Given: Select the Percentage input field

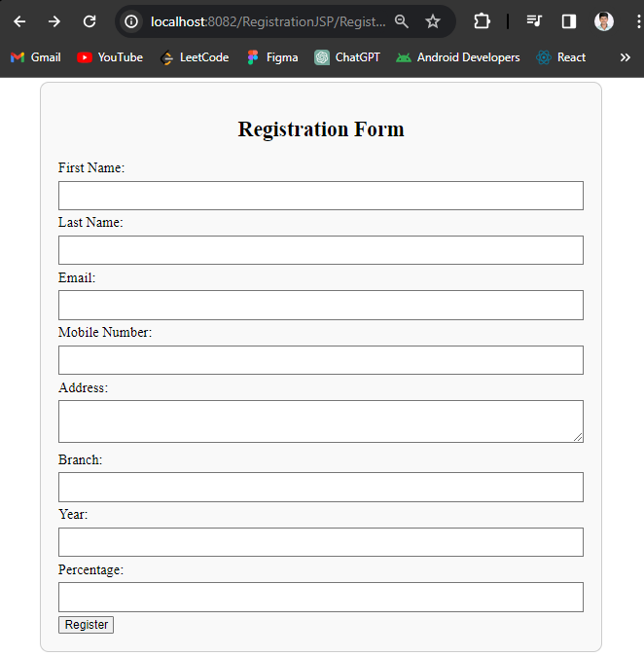Looking at the screenshot, I should pos(320,597).
